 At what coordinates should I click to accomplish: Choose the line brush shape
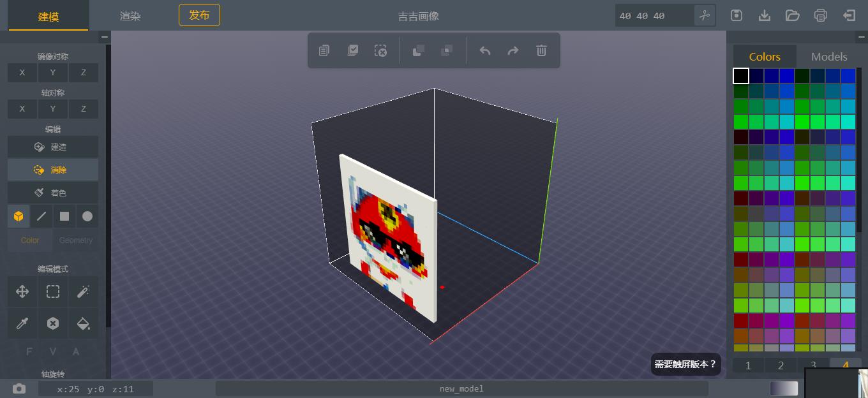tap(41, 216)
